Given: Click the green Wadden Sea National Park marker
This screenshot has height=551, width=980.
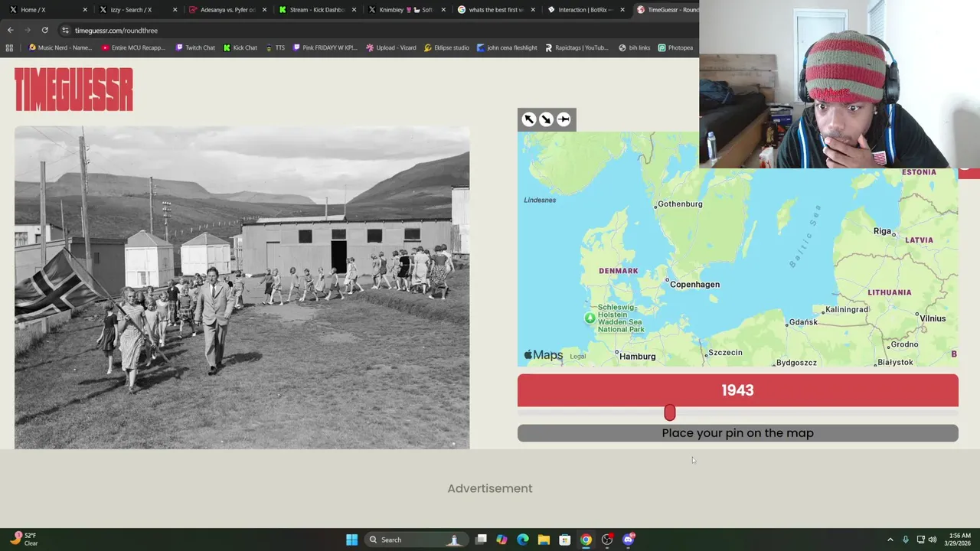Looking at the screenshot, I should click(x=590, y=318).
